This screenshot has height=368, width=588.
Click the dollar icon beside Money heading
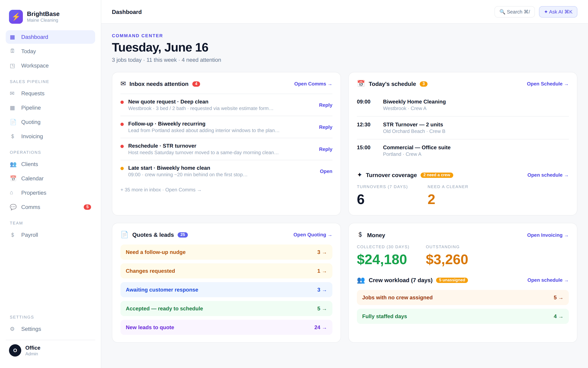360,235
